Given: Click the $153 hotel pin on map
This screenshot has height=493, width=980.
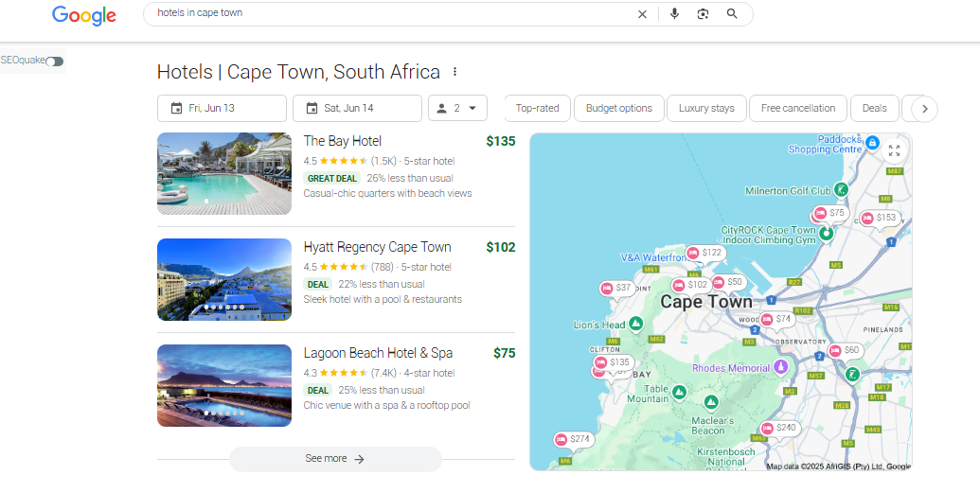Looking at the screenshot, I should (x=880, y=218).
